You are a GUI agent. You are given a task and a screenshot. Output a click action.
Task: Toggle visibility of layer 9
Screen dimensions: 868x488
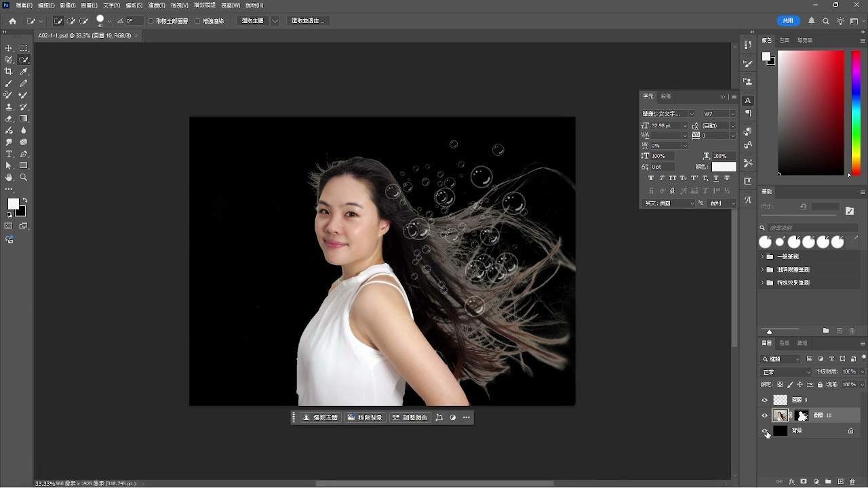tap(765, 401)
